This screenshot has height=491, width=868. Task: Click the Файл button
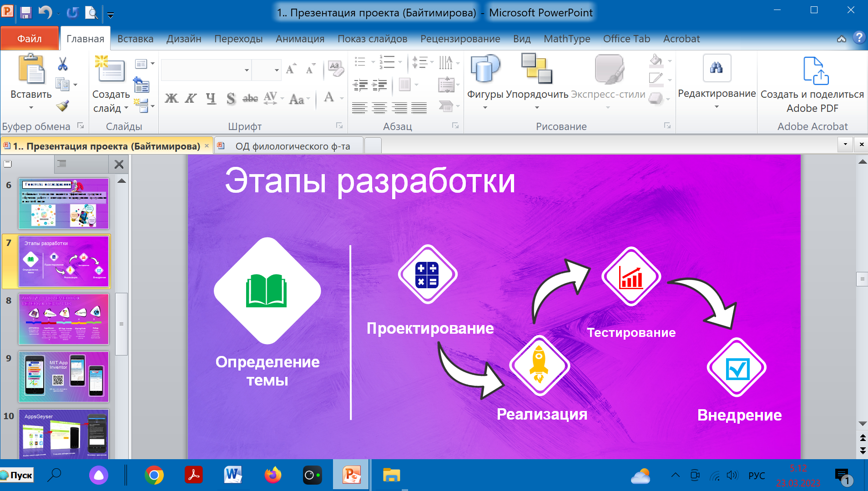30,39
